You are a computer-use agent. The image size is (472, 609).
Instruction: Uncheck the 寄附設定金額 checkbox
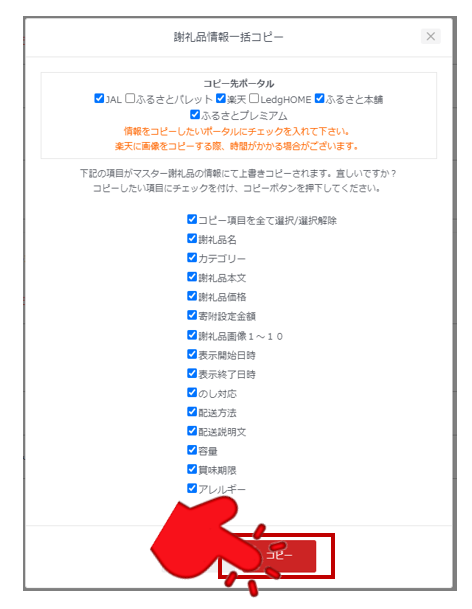pyautogui.click(x=192, y=315)
